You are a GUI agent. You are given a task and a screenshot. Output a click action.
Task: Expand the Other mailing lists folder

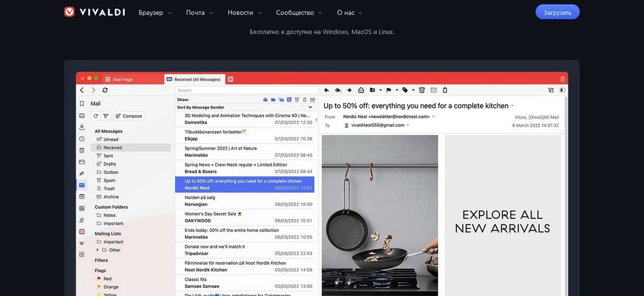98,250
